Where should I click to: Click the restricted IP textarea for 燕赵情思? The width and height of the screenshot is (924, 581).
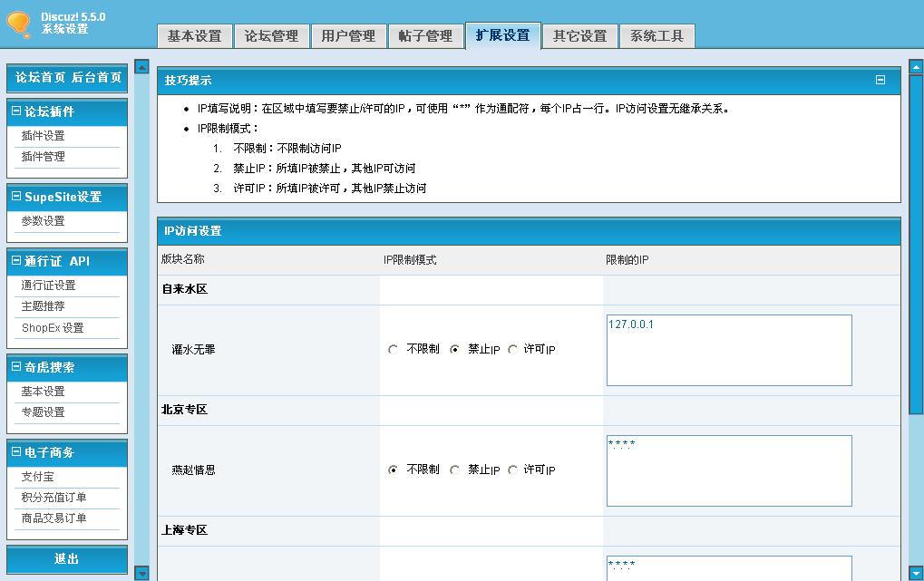coord(729,470)
